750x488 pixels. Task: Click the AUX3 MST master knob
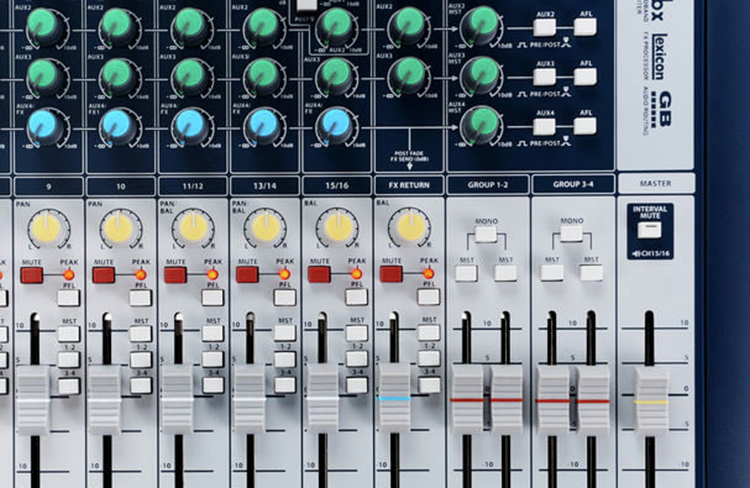pos(481,75)
